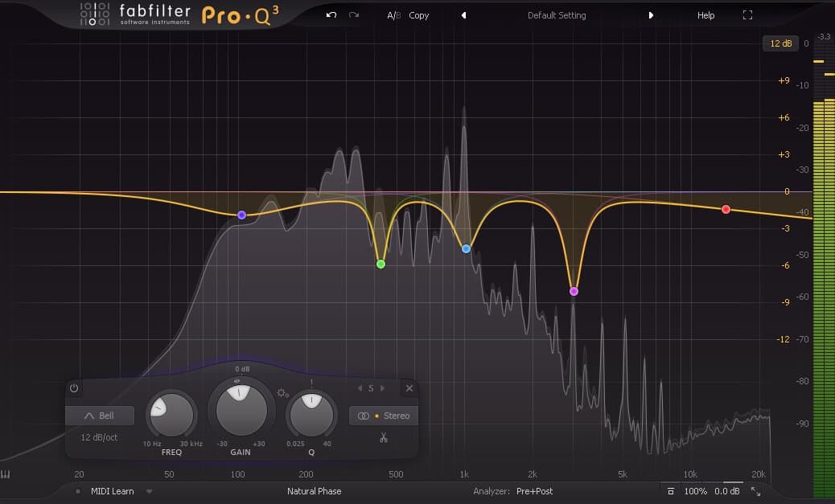The height and width of the screenshot is (504, 835).
Task: Open the gain-Q interaction gear icon
Action: coord(282,393)
